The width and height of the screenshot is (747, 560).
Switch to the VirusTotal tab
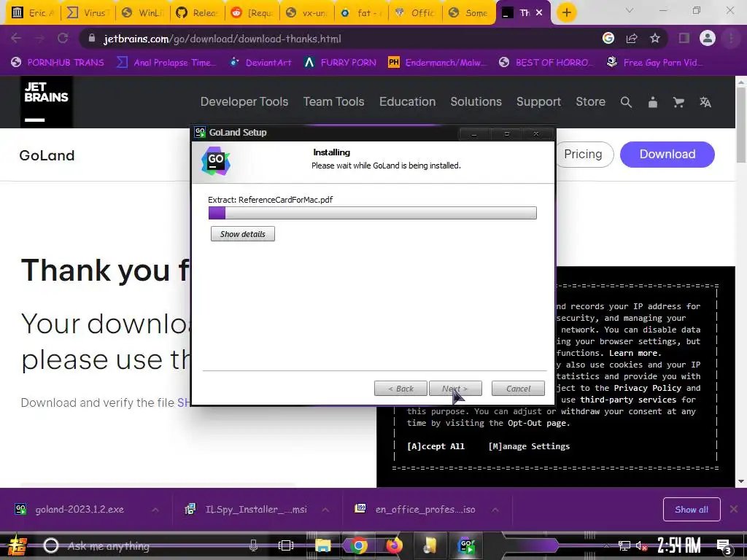point(88,13)
